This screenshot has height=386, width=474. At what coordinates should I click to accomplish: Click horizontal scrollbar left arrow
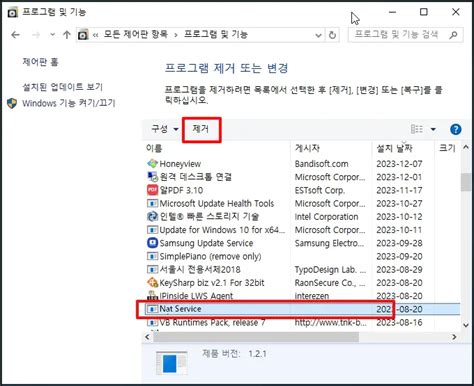(x=147, y=337)
